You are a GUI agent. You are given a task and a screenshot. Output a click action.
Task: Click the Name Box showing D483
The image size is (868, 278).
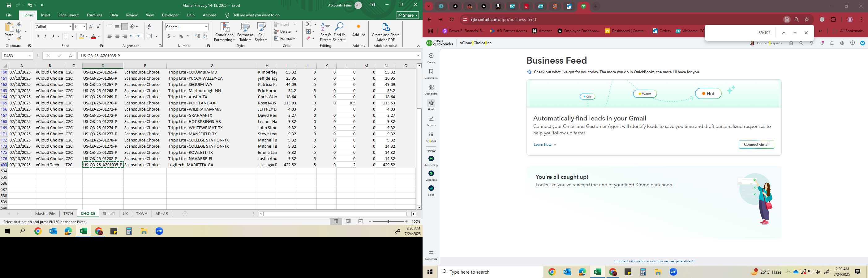pos(17,56)
